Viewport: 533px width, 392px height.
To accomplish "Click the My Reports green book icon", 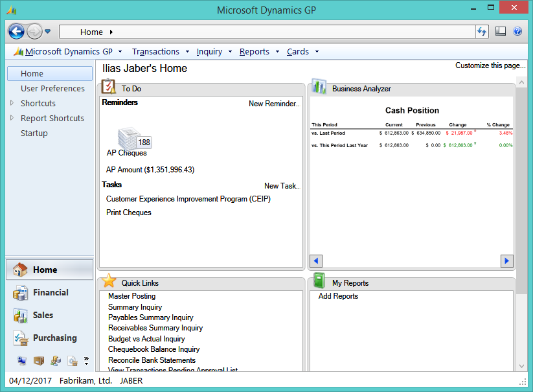I will point(319,281).
